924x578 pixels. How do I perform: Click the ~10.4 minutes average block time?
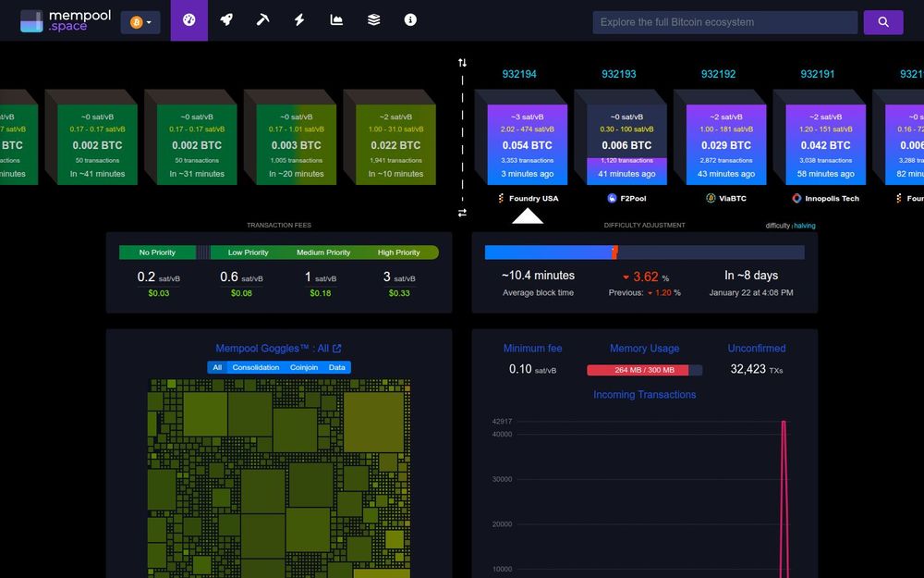click(x=538, y=276)
